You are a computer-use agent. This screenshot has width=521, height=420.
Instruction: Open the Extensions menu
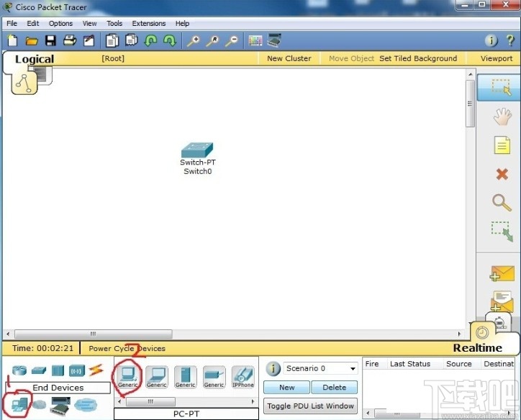[148, 24]
